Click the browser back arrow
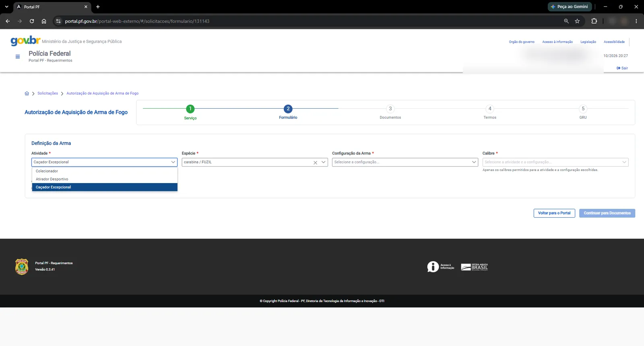 pos(8,21)
